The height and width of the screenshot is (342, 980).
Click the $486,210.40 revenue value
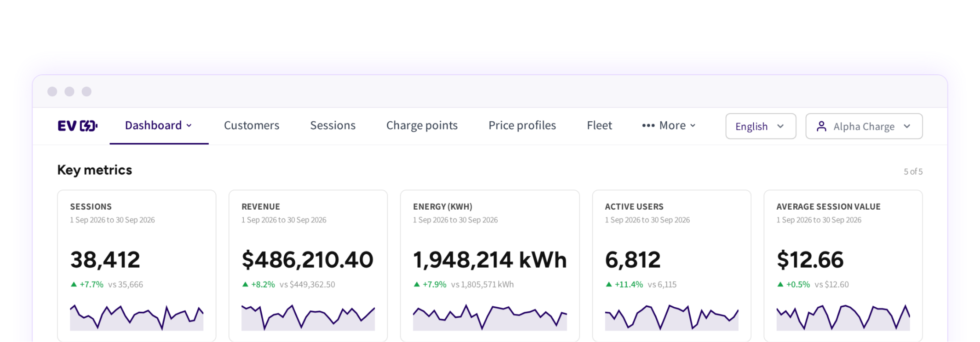point(307,260)
